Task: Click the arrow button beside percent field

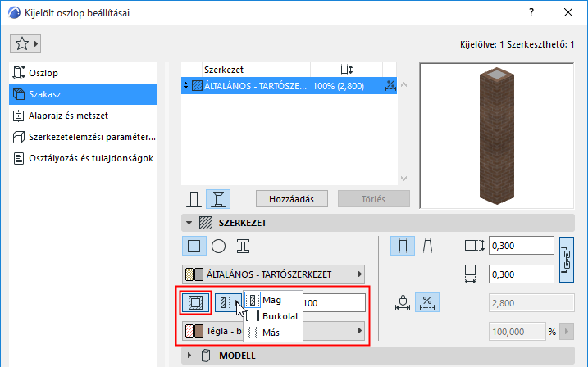Action: tap(566, 332)
